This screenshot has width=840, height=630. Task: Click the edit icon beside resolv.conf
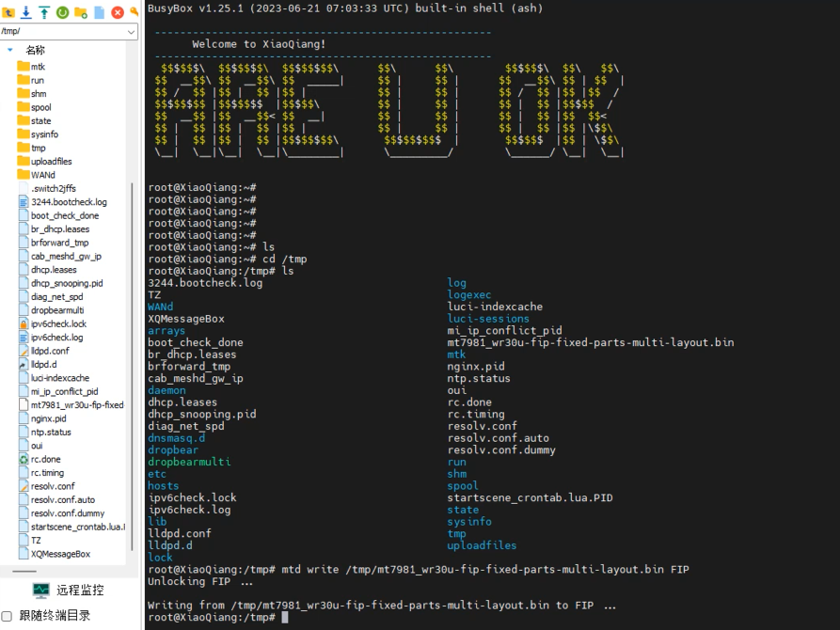click(x=23, y=486)
